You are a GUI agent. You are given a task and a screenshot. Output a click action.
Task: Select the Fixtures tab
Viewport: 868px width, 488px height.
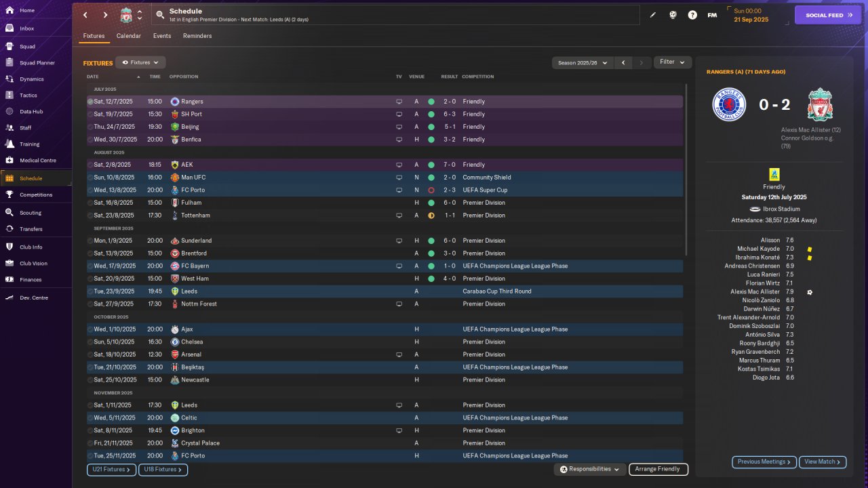[x=94, y=36]
